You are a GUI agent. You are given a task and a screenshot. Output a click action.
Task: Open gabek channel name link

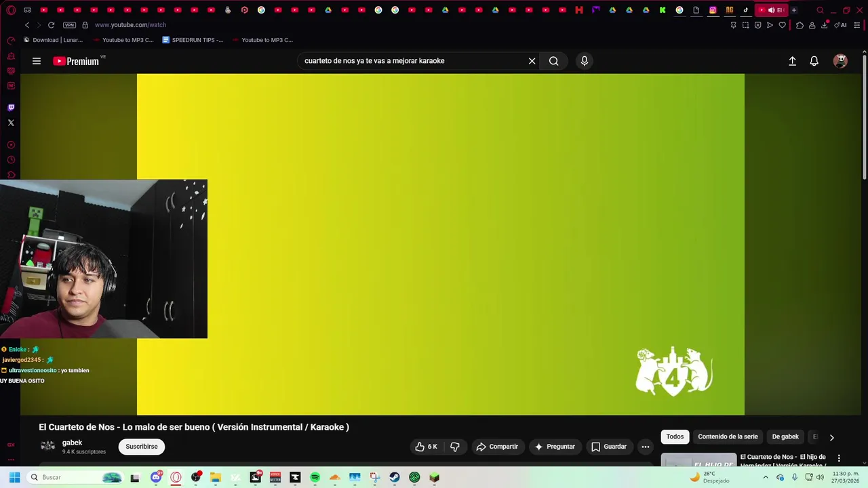click(72, 443)
